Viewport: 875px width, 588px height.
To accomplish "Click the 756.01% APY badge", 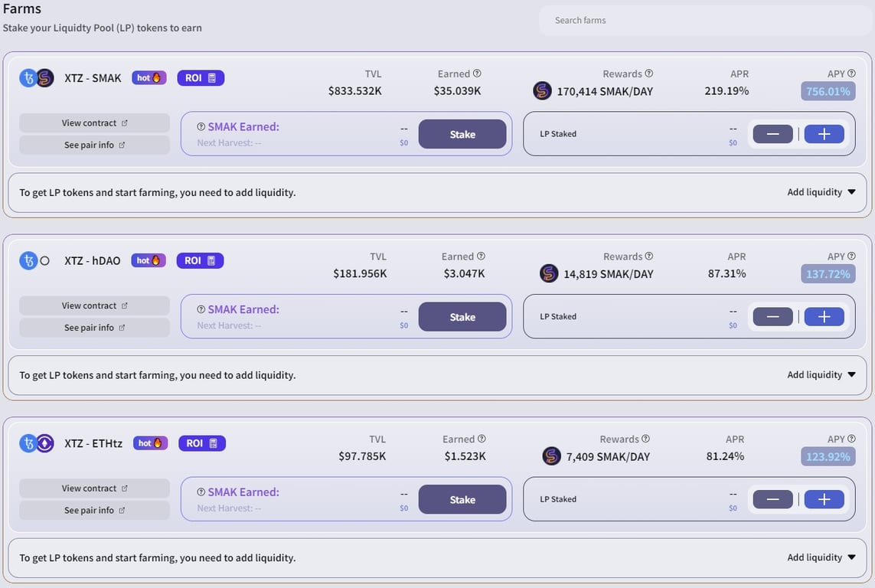I will pyautogui.click(x=828, y=91).
